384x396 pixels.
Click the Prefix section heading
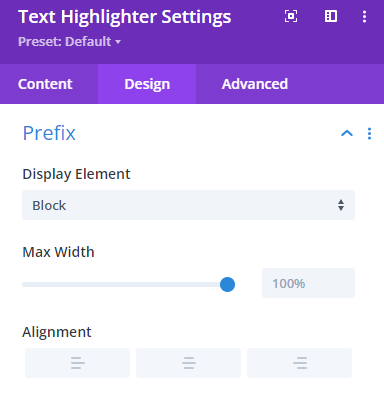[x=49, y=133]
